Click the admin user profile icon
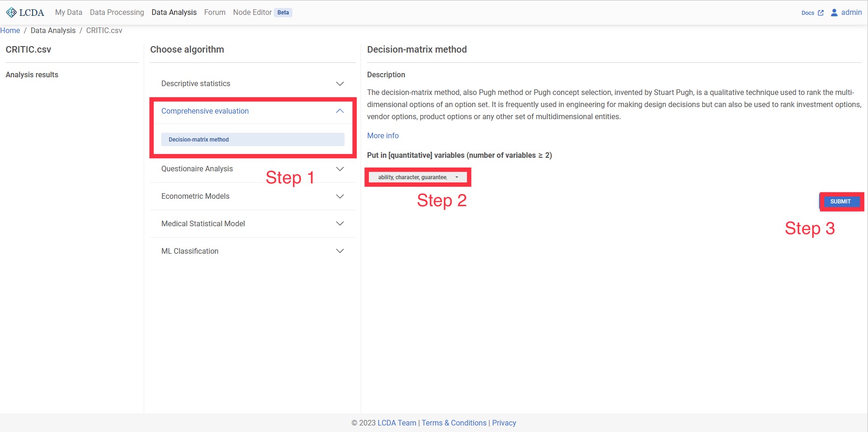This screenshot has width=868, height=432. tap(834, 13)
